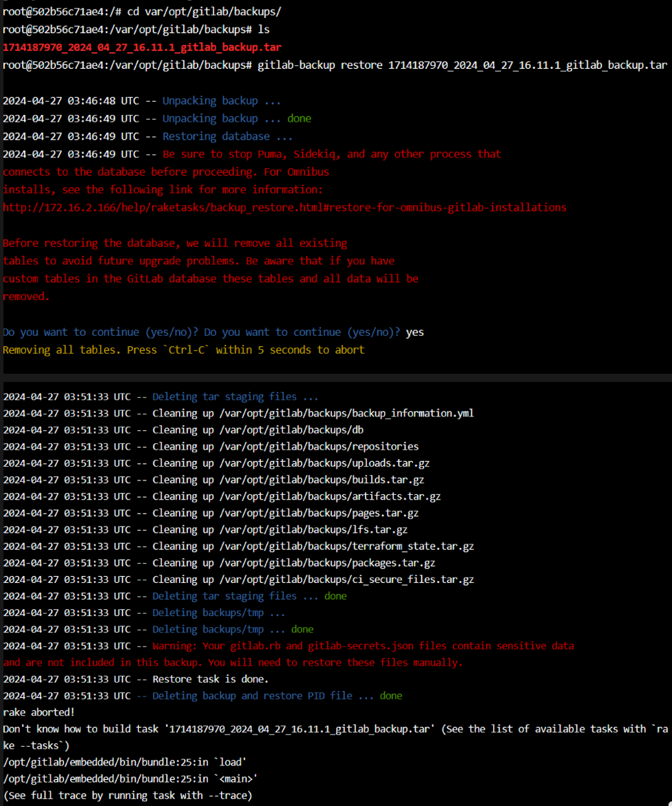Click the bundle:25:in `load' trace line

point(125,763)
